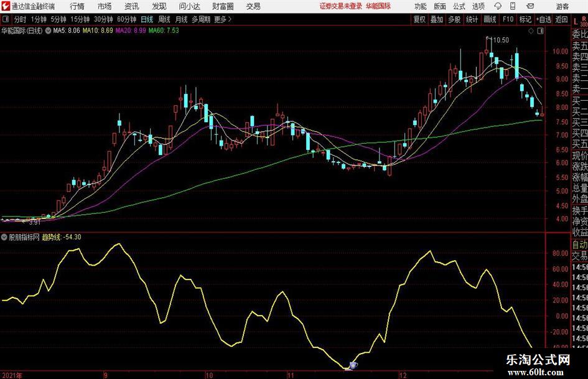Click the MA20: 8.99 value
The height and width of the screenshot is (379, 588).
click(x=131, y=30)
